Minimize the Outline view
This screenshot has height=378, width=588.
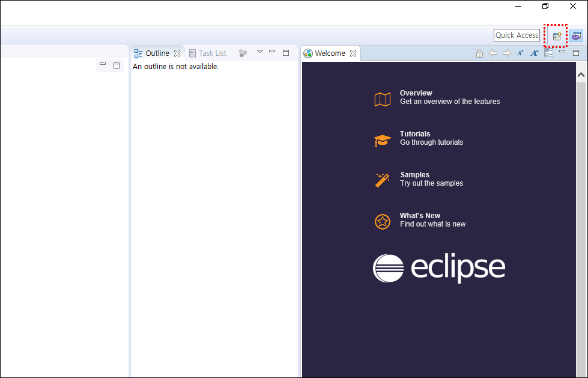272,52
